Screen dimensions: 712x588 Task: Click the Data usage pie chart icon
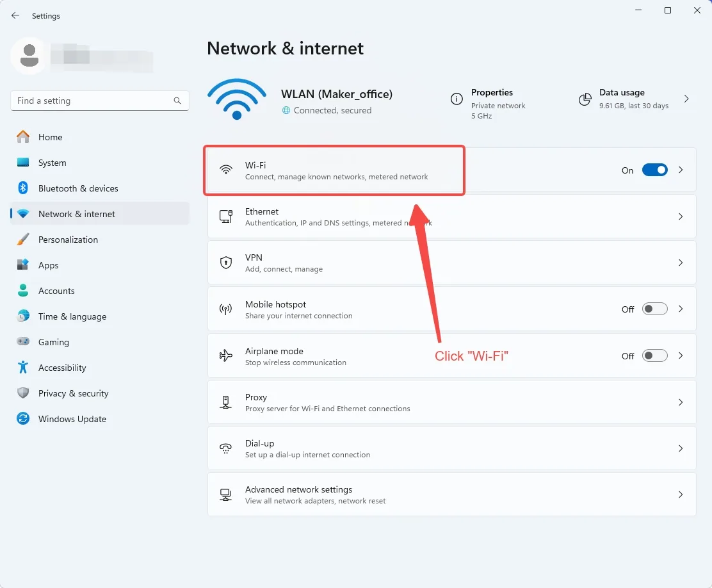click(x=585, y=99)
